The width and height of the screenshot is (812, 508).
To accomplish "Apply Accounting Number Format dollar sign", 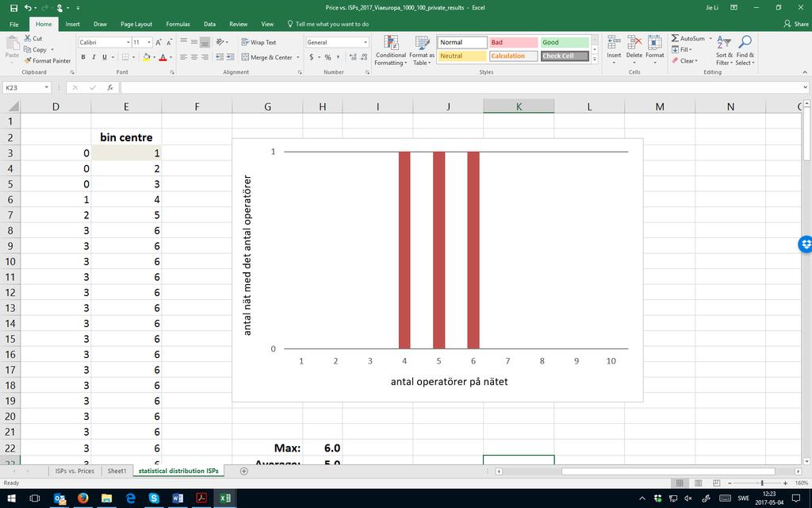I will 311,57.
